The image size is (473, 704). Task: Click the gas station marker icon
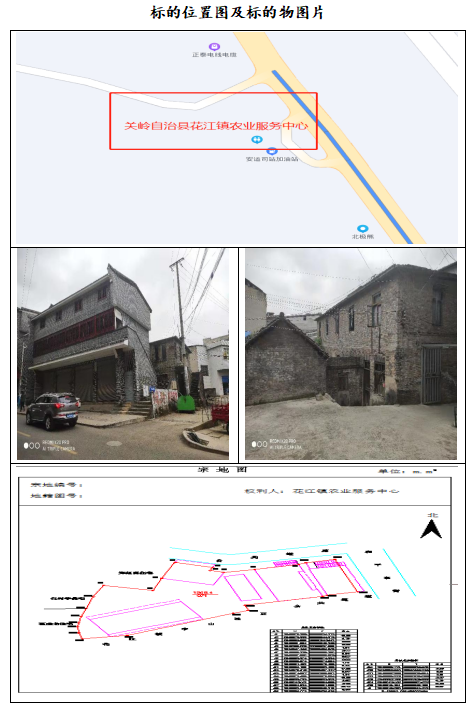(x=272, y=151)
